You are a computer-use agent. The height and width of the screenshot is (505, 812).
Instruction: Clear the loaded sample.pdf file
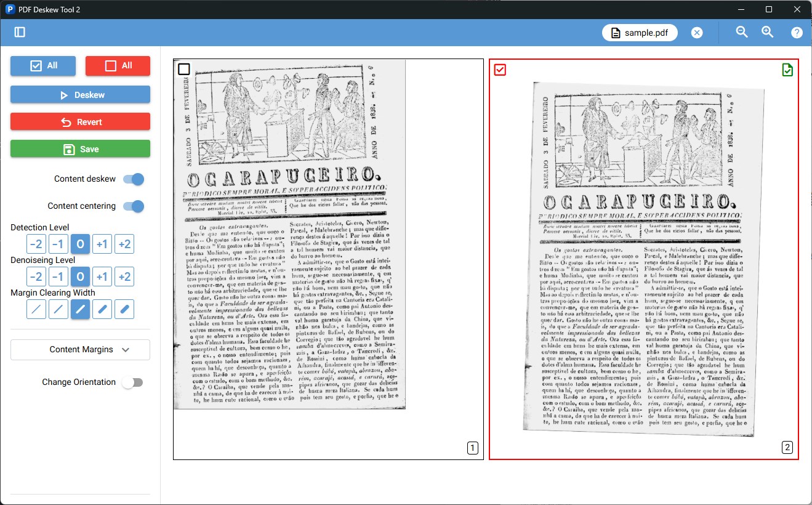[x=696, y=32]
